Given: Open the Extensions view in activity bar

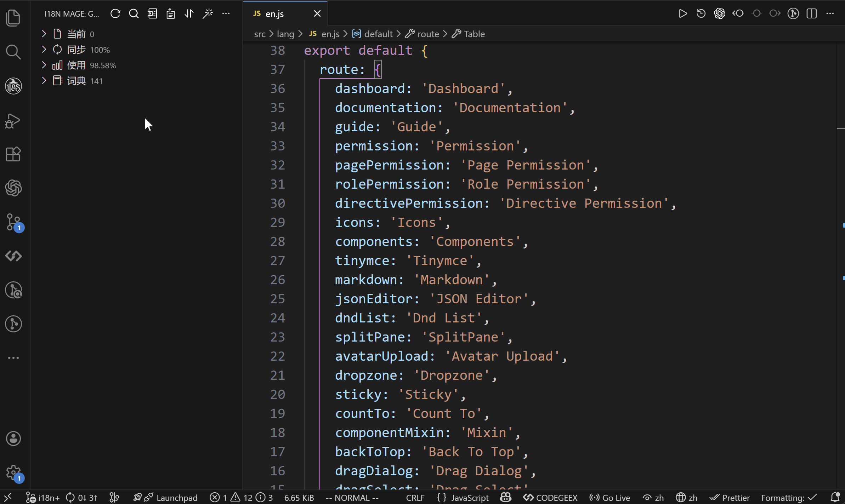Looking at the screenshot, I should coord(13,154).
